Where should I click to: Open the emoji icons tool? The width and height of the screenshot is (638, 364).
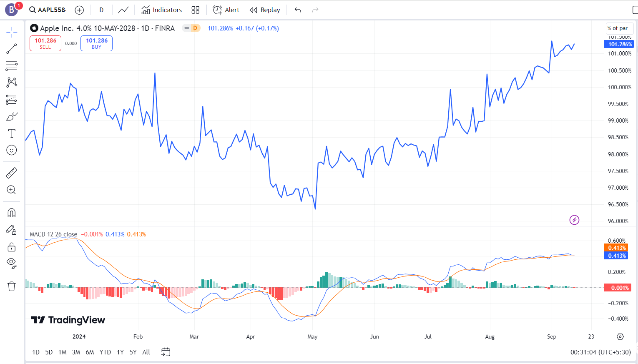[12, 150]
